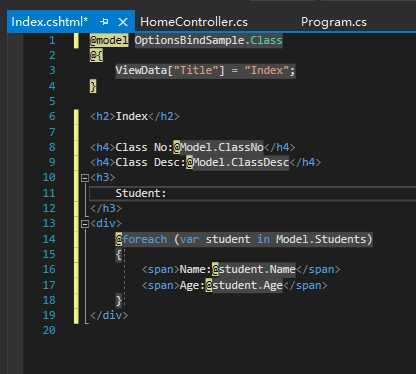The width and height of the screenshot is (416, 374).
Task: Click student.Age expression on line 17
Action: point(247,285)
